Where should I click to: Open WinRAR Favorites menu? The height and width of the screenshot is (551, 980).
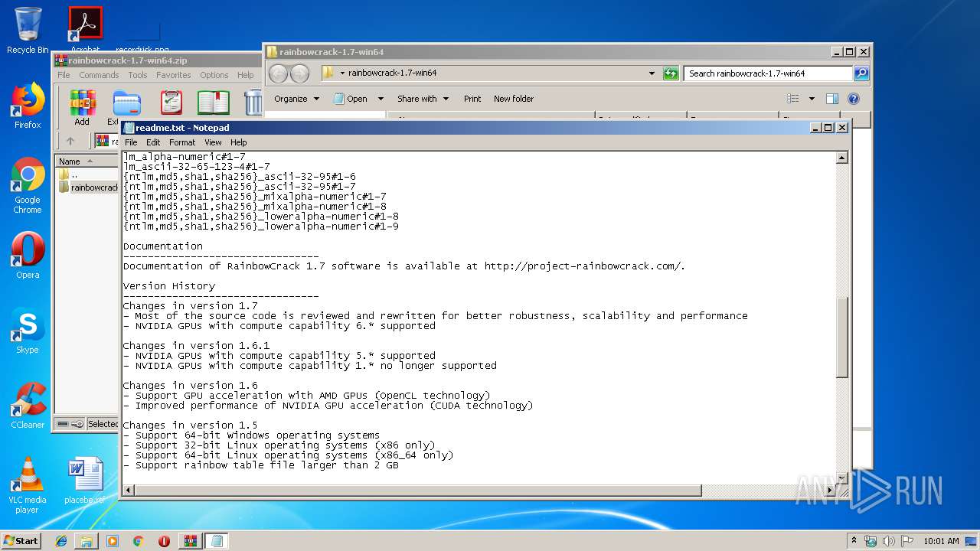174,75
